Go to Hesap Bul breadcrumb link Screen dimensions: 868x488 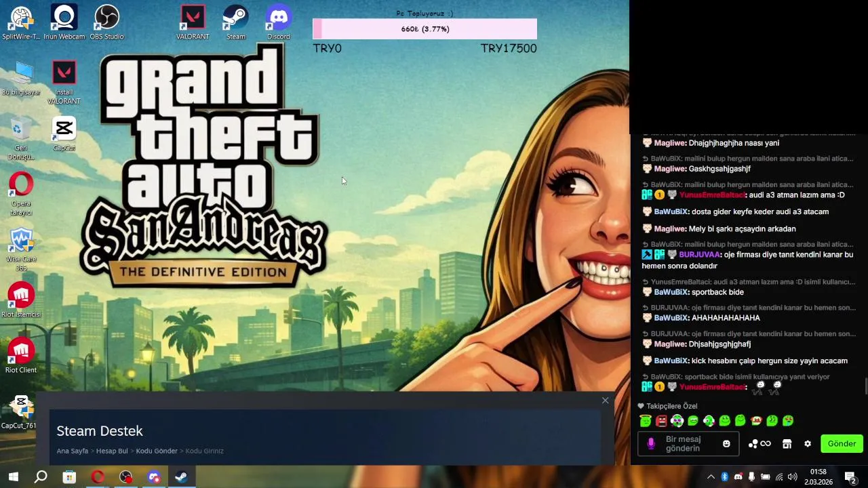point(112,451)
